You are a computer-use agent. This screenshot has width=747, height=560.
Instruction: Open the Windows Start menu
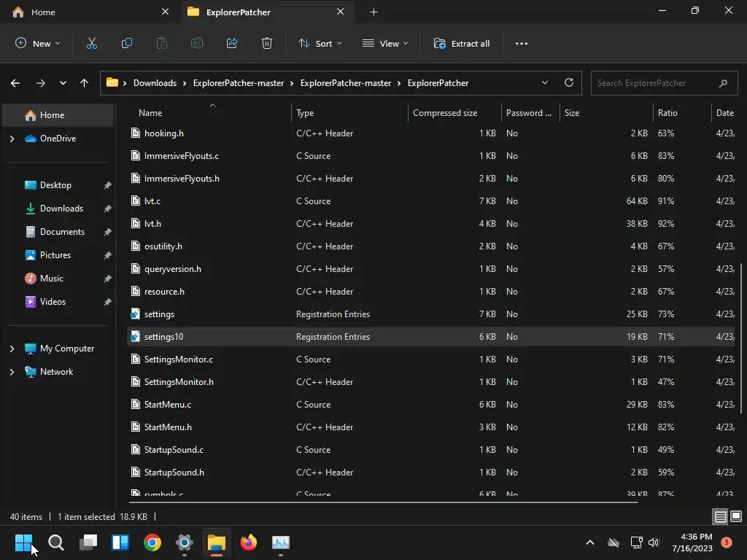pos(23,542)
